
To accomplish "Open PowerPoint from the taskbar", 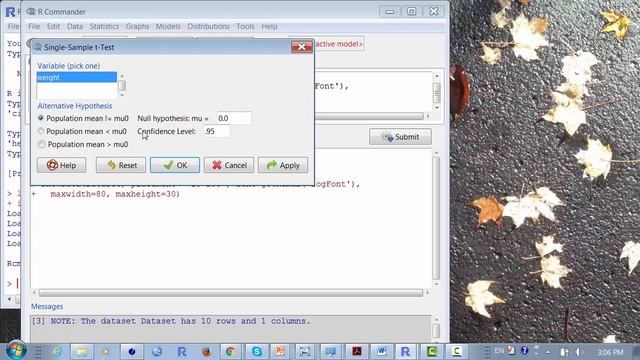I will pyautogui.click(x=280, y=351).
